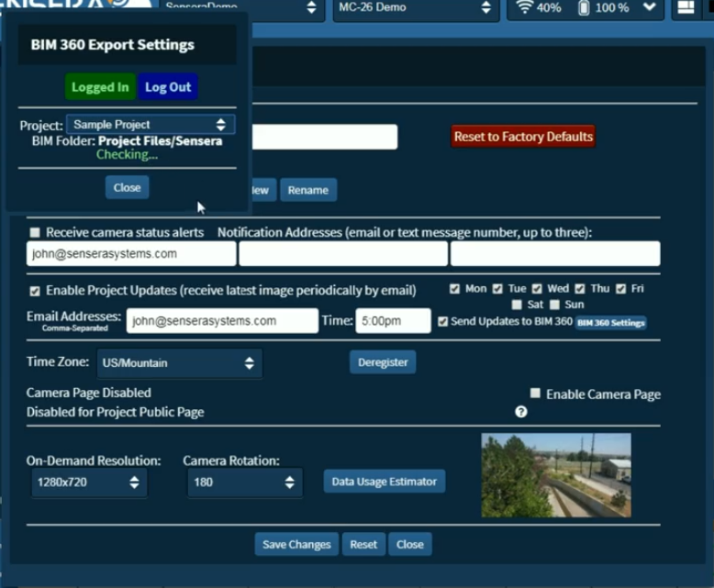The image size is (714, 588).
Task: Click the third notification address field
Action: point(555,254)
